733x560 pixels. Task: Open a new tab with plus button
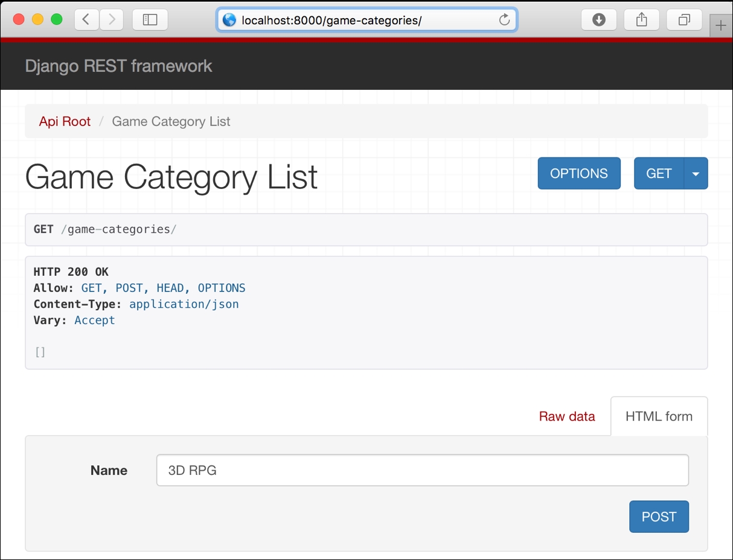720,26
